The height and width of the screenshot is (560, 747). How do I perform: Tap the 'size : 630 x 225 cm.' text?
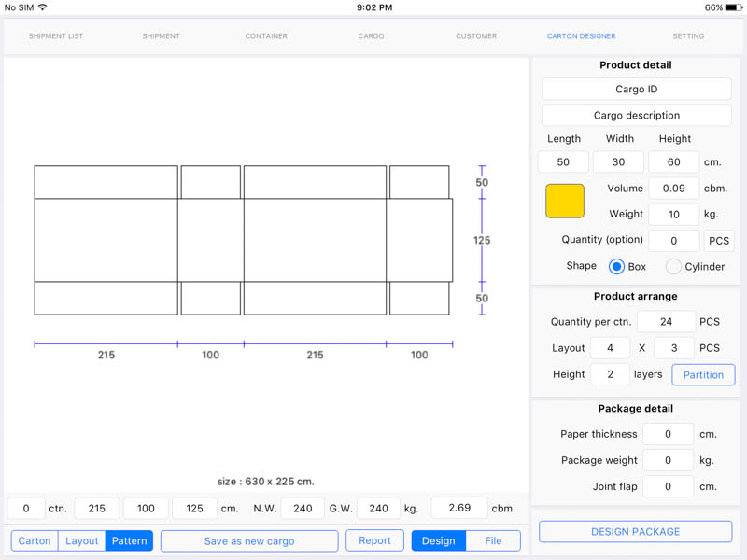click(x=266, y=482)
